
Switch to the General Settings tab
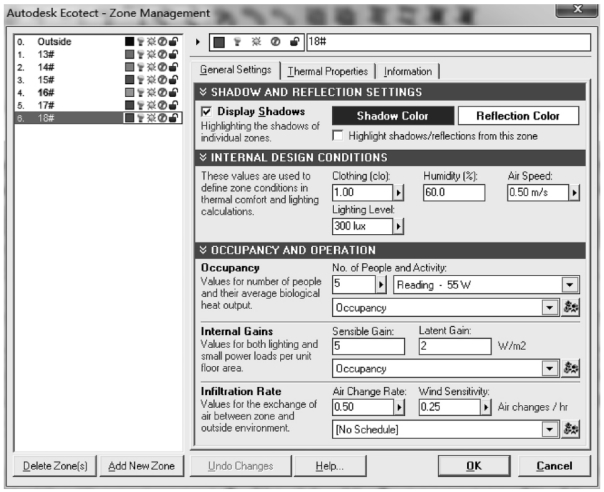coord(236,70)
